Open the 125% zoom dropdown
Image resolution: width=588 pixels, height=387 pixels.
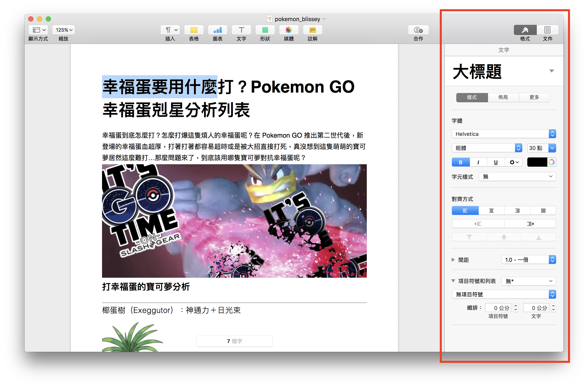pyautogui.click(x=64, y=30)
